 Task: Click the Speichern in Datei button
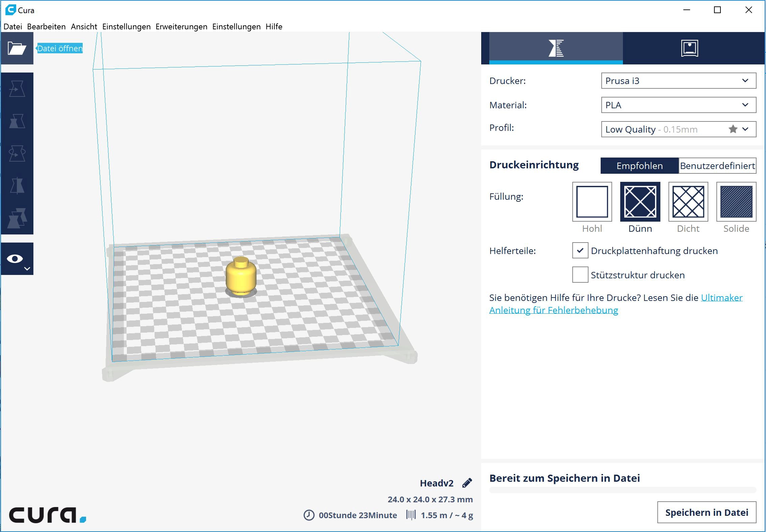click(x=707, y=512)
